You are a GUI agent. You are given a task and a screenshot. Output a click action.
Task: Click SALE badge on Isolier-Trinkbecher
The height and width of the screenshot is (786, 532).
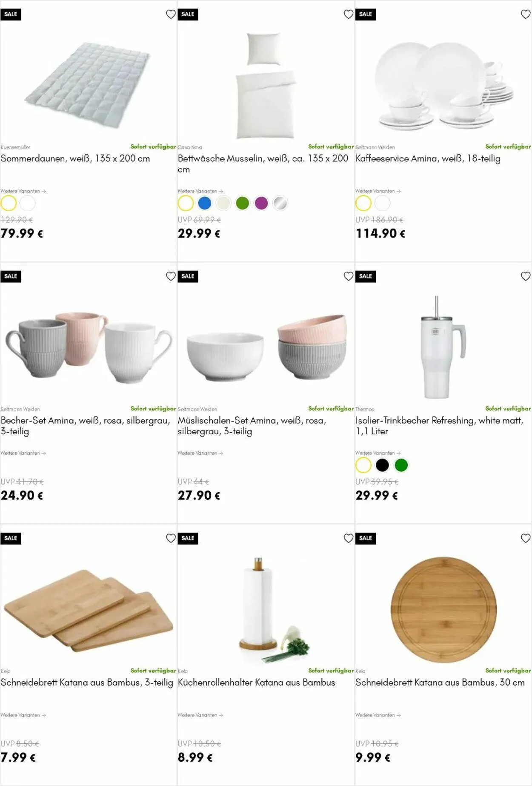pyautogui.click(x=366, y=276)
